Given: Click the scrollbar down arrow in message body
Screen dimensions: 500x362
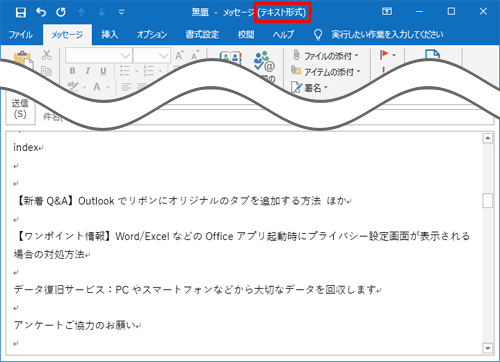Looking at the screenshot, I should pos(488,348).
